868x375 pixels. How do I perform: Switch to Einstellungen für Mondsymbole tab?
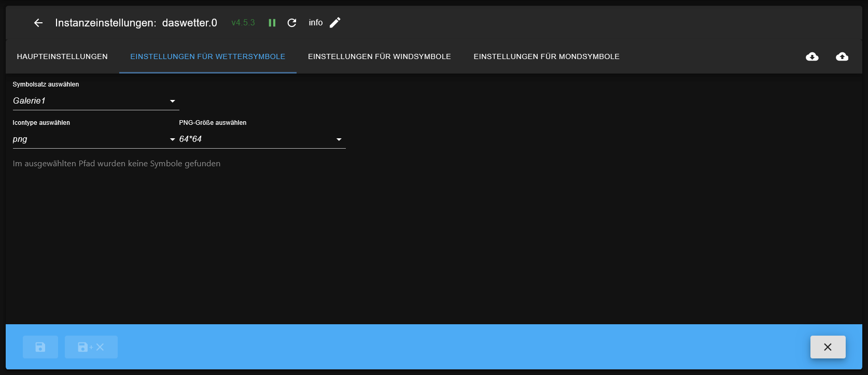(x=547, y=56)
